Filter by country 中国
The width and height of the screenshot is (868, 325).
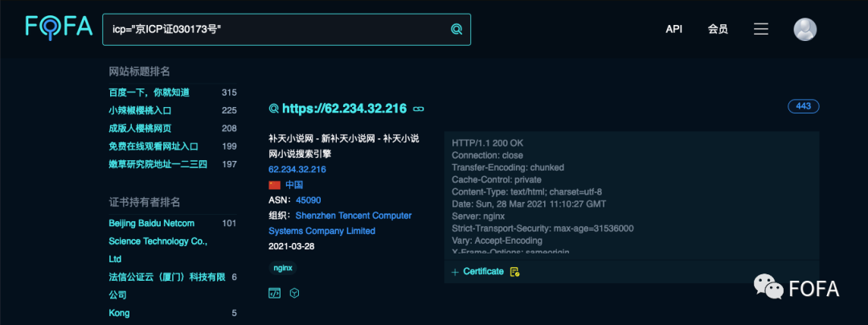294,185
